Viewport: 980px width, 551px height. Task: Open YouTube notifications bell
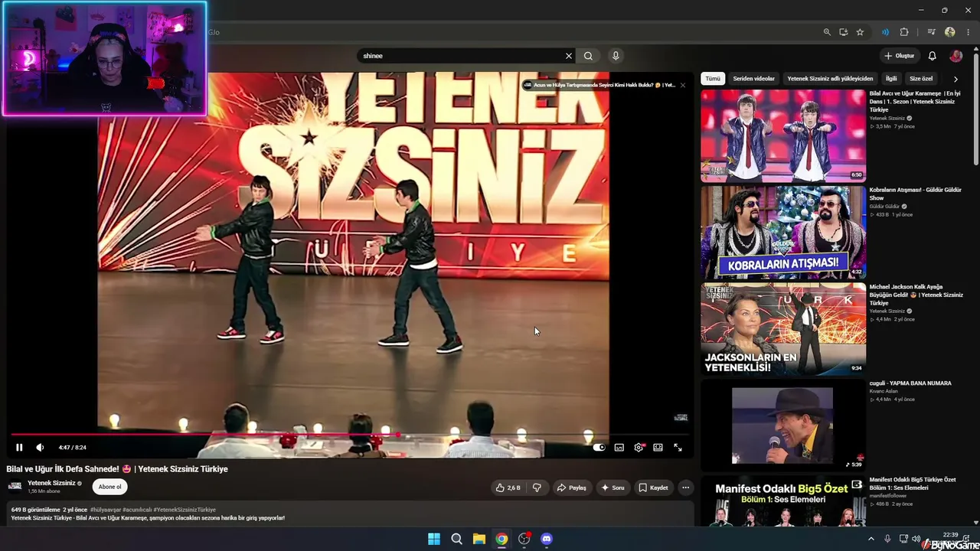[932, 56]
